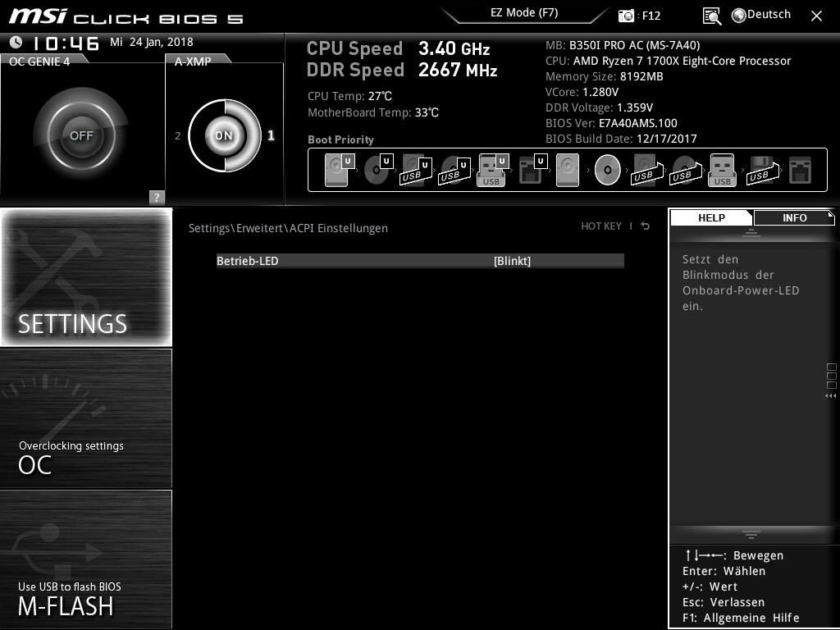The width and height of the screenshot is (840, 630).
Task: Select UEFI CD/DVD boot device icon
Action: (x=378, y=170)
